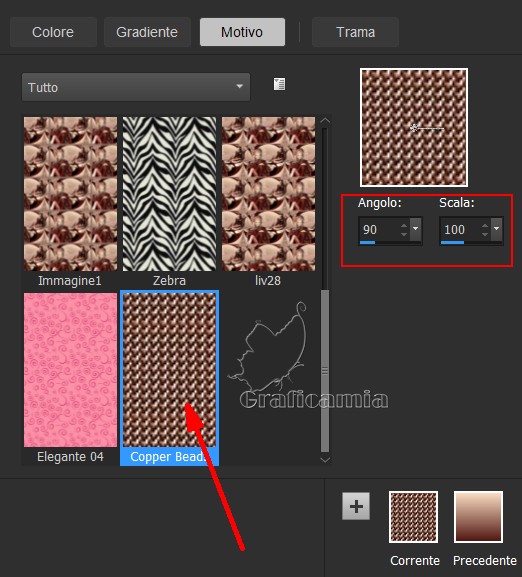The width and height of the screenshot is (522, 577).
Task: Open the Trama tab
Action: point(355,32)
